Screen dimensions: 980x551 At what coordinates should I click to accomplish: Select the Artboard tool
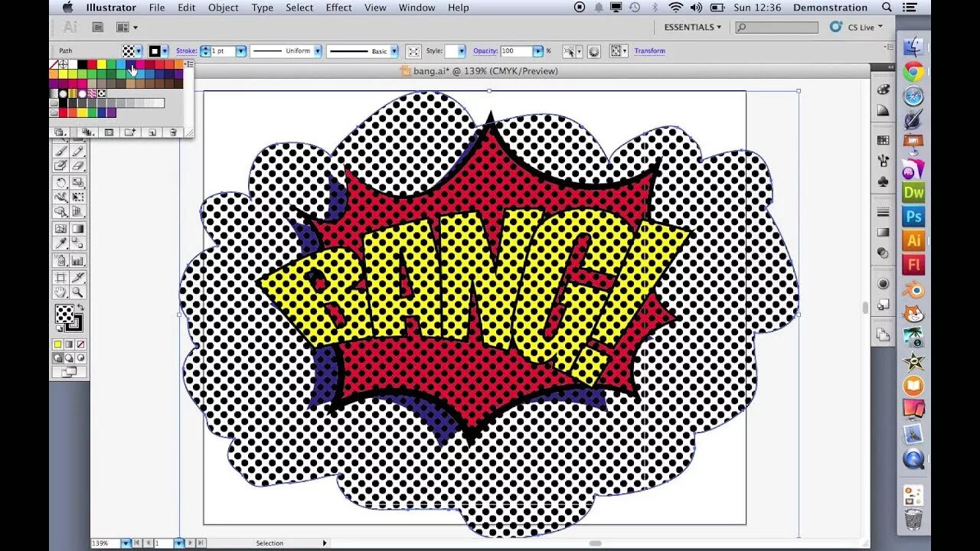coord(61,278)
